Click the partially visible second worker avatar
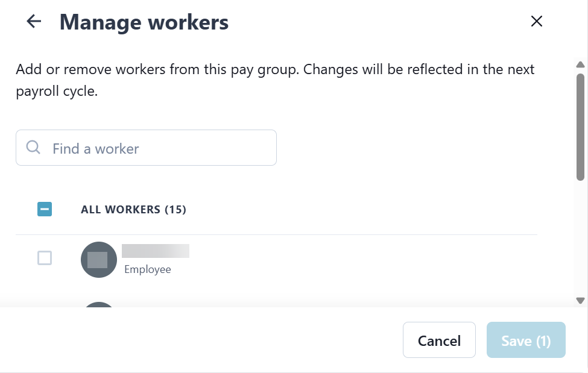Viewport: 588px width, 373px height. tap(98, 305)
